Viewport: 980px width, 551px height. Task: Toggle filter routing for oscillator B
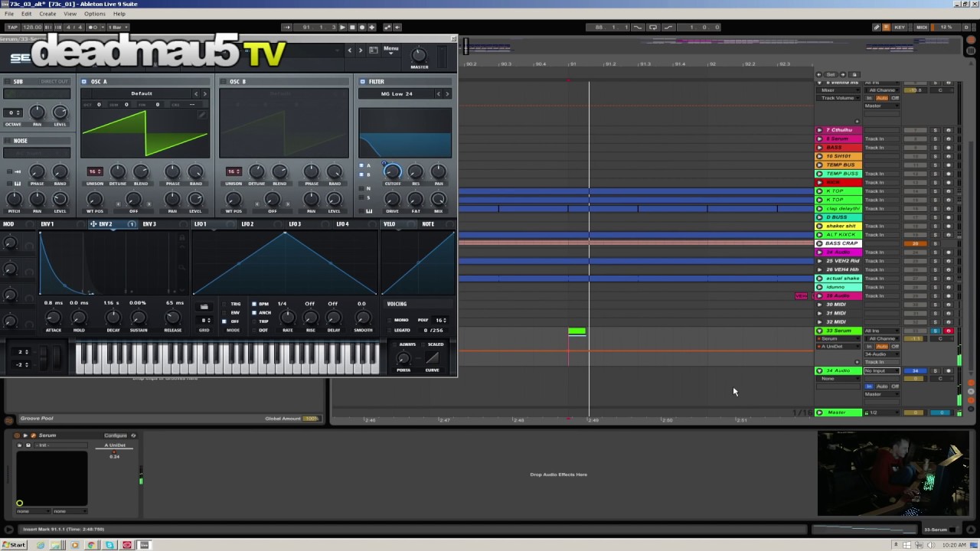click(362, 174)
